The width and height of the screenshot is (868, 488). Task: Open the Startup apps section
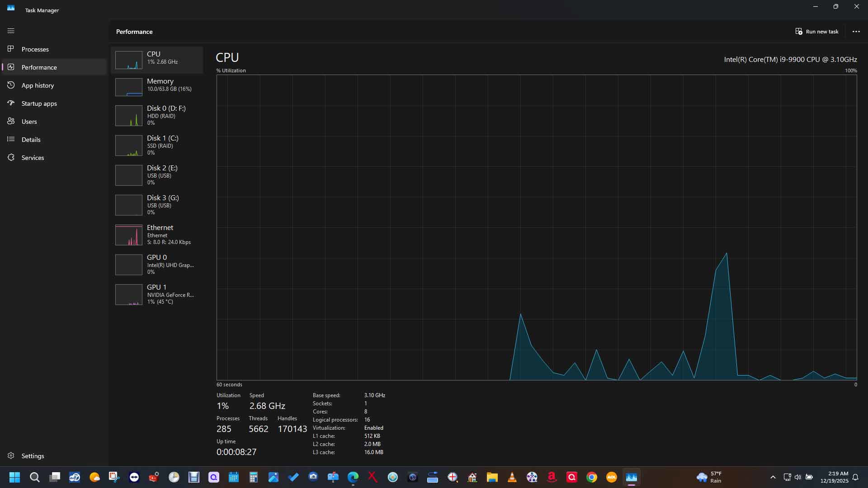38,103
